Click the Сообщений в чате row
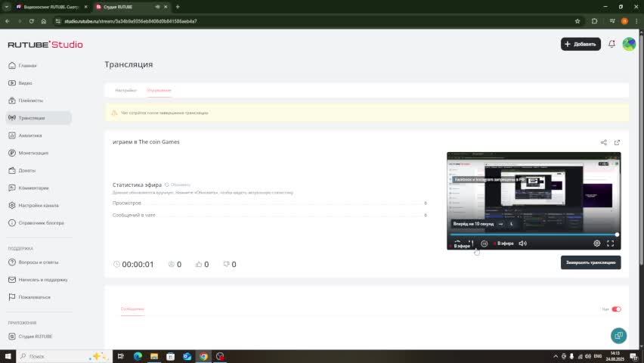Screen dimensions: 644x363 [x=269, y=215]
